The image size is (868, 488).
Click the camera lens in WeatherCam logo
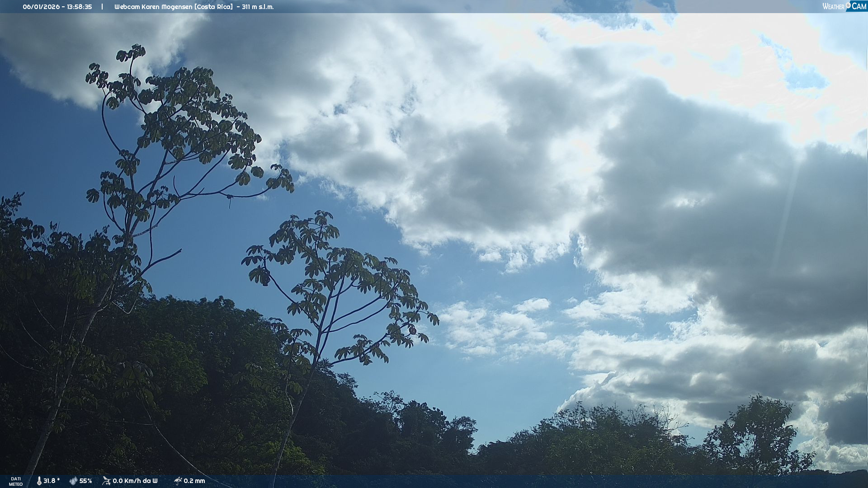click(848, 5)
